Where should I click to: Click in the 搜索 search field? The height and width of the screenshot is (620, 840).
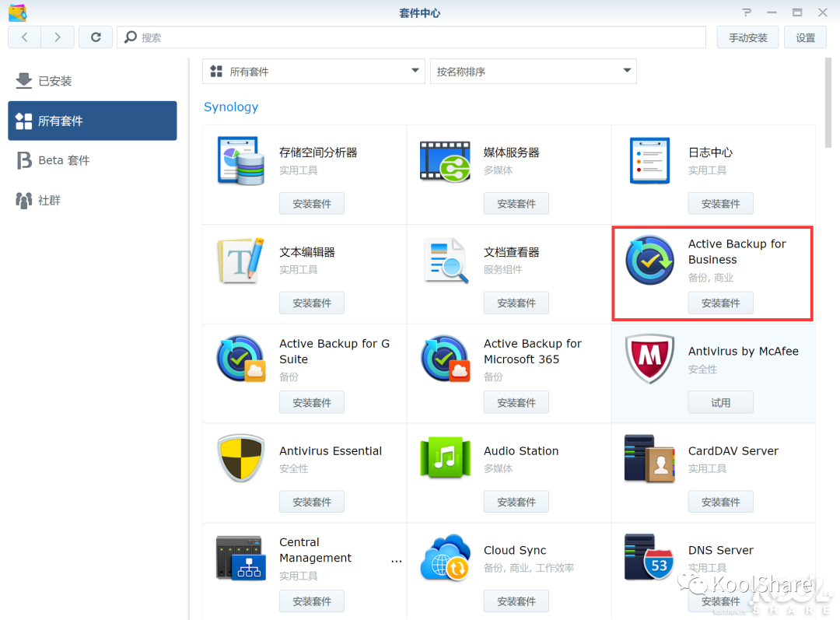coord(411,37)
